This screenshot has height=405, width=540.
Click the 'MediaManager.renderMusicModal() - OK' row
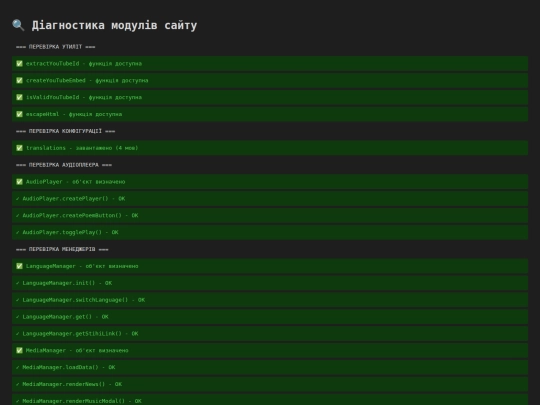pyautogui.click(x=270, y=399)
